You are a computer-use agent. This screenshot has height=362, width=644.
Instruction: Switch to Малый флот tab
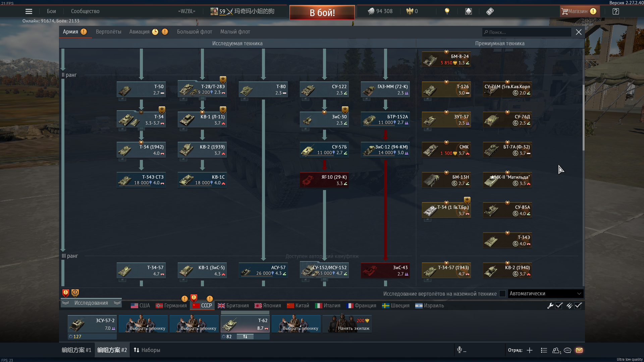pos(235,32)
